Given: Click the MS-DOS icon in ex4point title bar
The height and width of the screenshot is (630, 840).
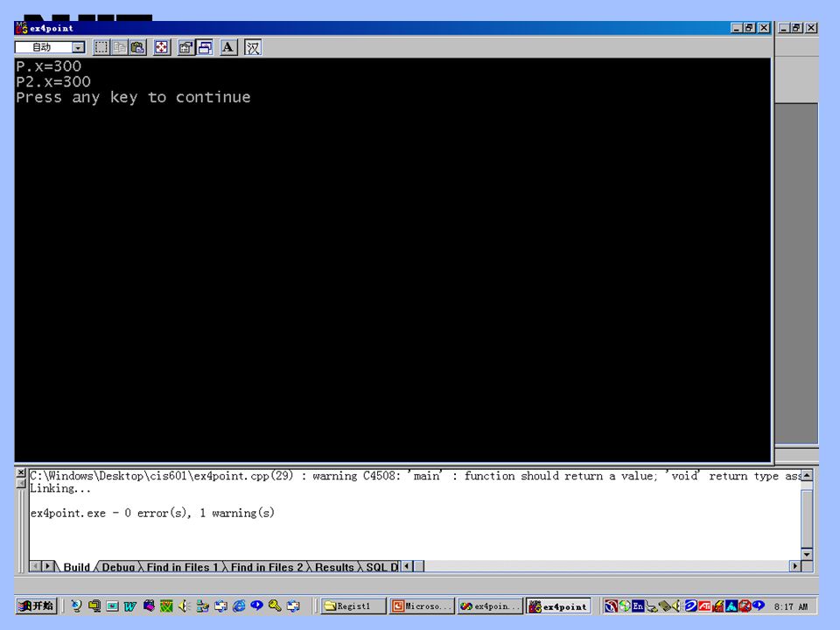Looking at the screenshot, I should [x=21, y=28].
